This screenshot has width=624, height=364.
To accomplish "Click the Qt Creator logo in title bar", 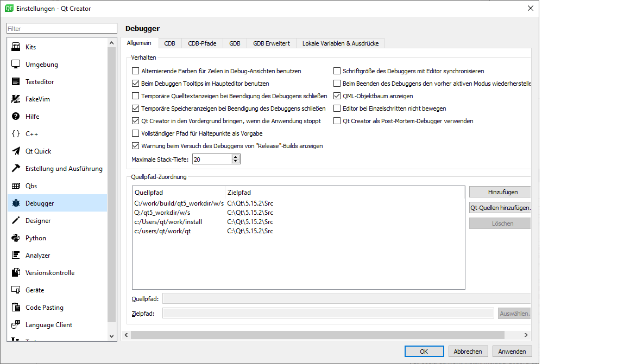I will pos(9,8).
